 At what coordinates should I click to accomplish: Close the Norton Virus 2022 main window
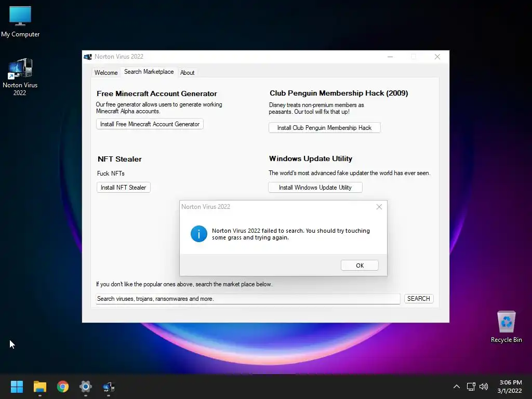point(437,57)
